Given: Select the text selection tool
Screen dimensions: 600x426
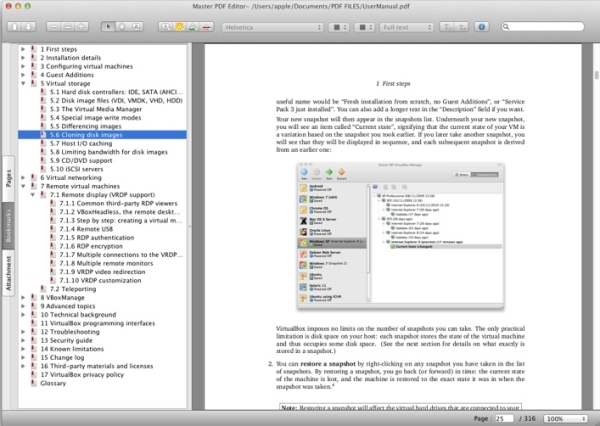Looking at the screenshot, I should [136, 27].
